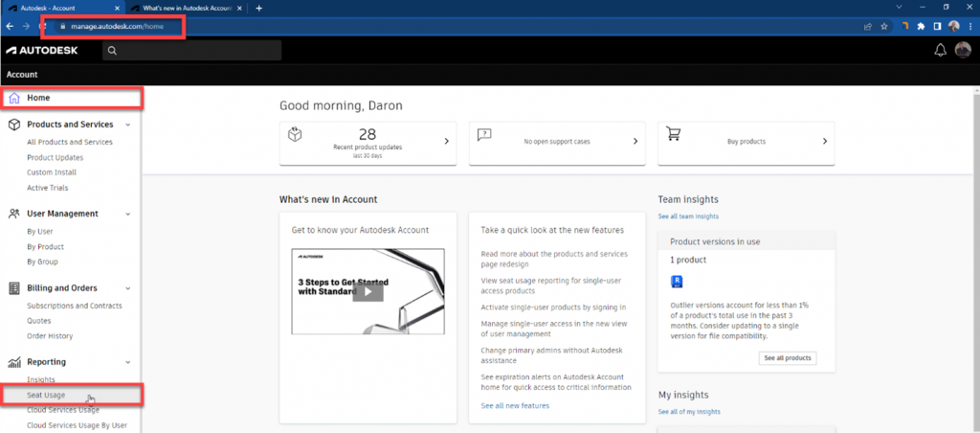
Task: Click See all team insights link
Action: tap(688, 216)
